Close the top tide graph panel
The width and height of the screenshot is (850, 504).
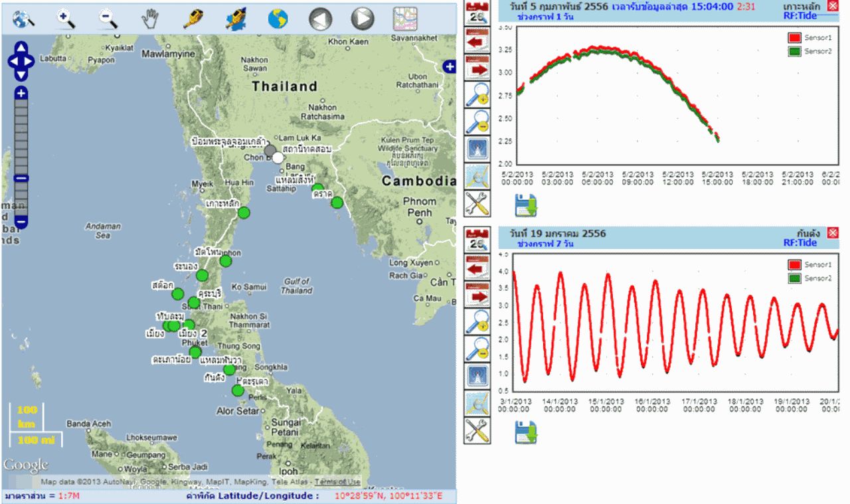click(x=833, y=6)
